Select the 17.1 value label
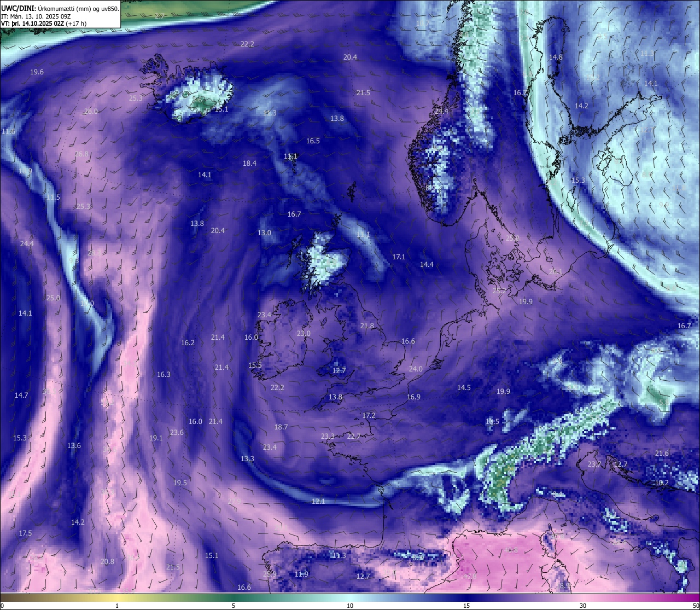 click(399, 257)
